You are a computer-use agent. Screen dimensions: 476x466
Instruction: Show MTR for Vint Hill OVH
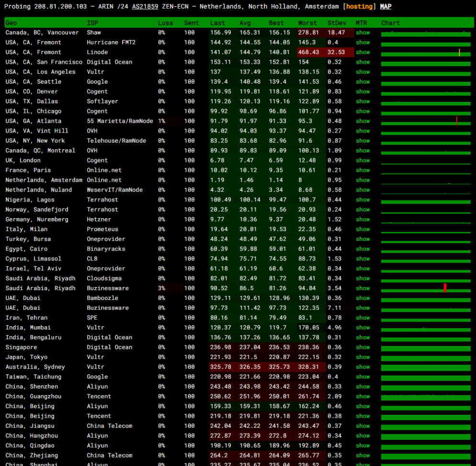(363, 131)
